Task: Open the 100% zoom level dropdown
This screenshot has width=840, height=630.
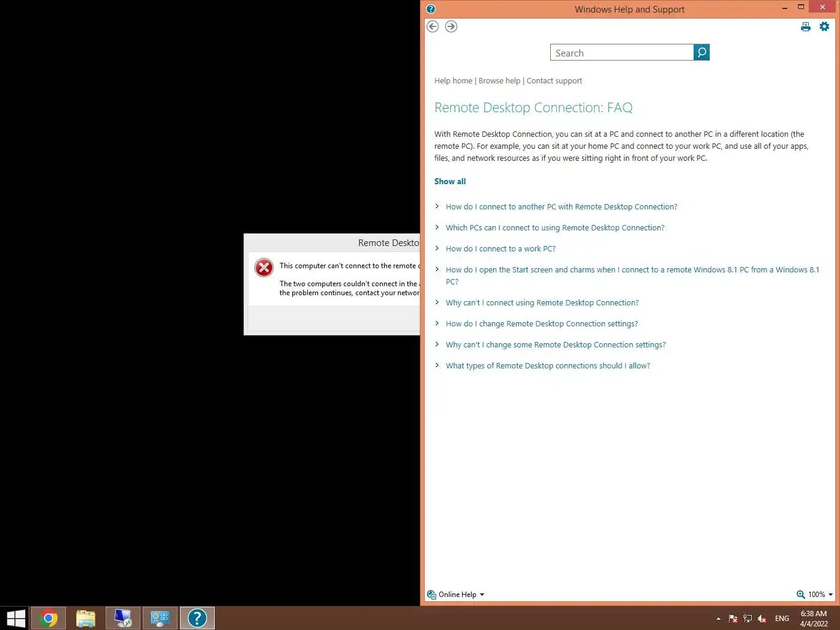Action: (820, 595)
